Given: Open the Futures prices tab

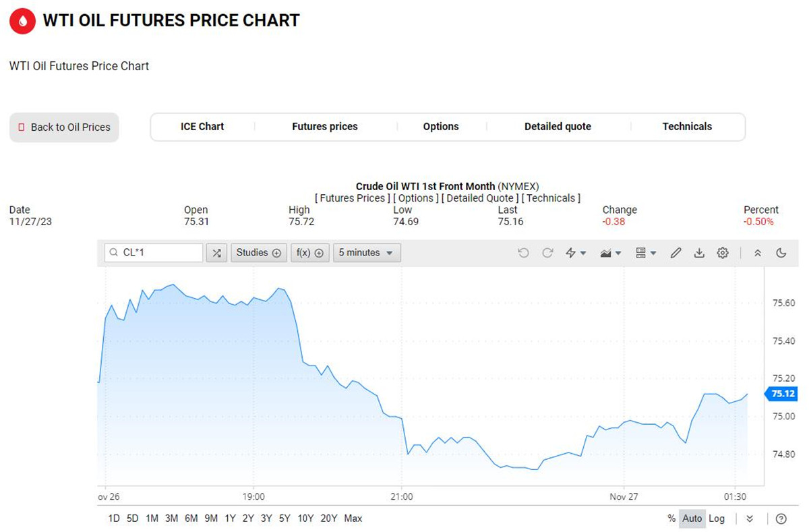Looking at the screenshot, I should pos(325,127).
